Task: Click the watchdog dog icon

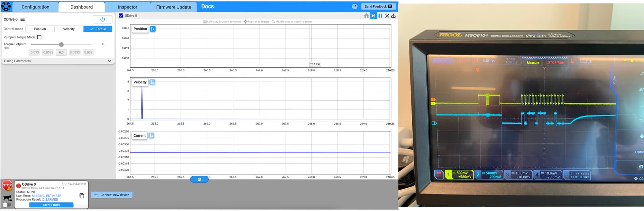Action: pyautogui.click(x=7, y=198)
